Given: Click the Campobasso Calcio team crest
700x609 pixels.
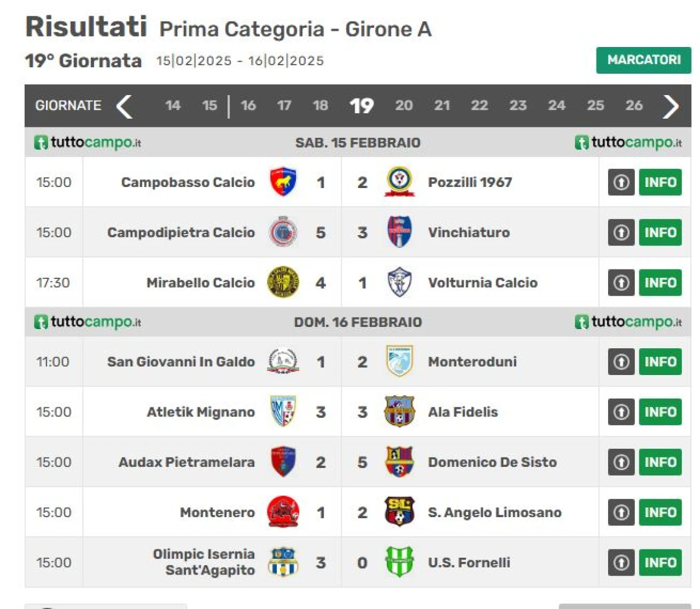Looking at the screenshot, I should (x=283, y=182).
